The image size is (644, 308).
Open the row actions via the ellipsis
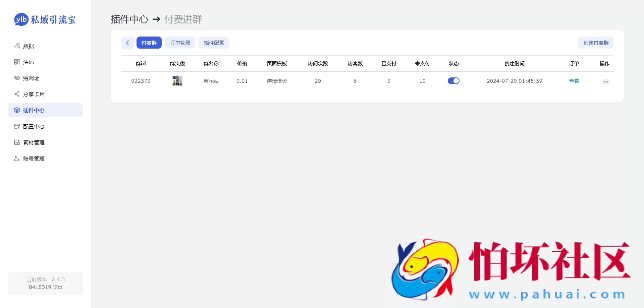[x=606, y=81]
